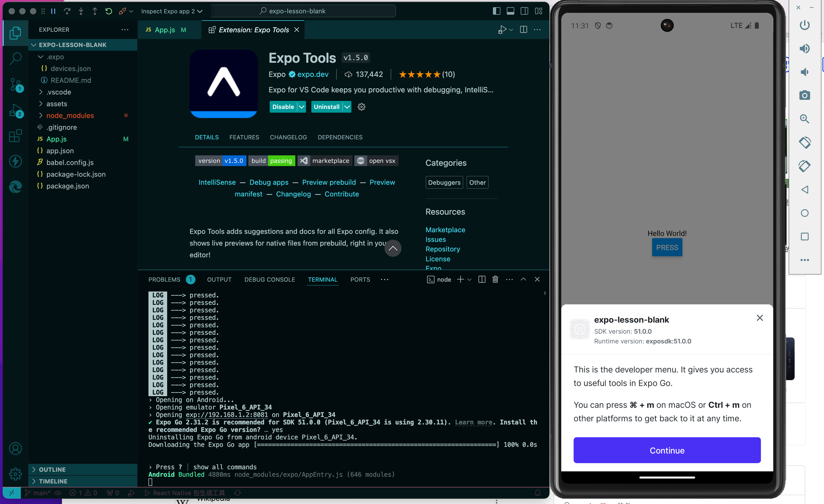Open Expo Tools extension settings gear

click(x=361, y=107)
